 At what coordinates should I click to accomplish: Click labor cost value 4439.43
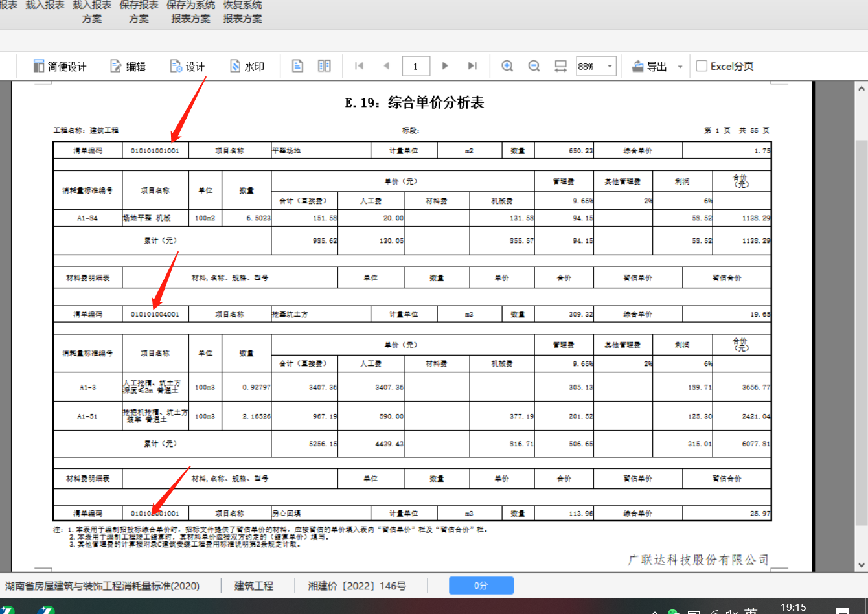(x=389, y=444)
